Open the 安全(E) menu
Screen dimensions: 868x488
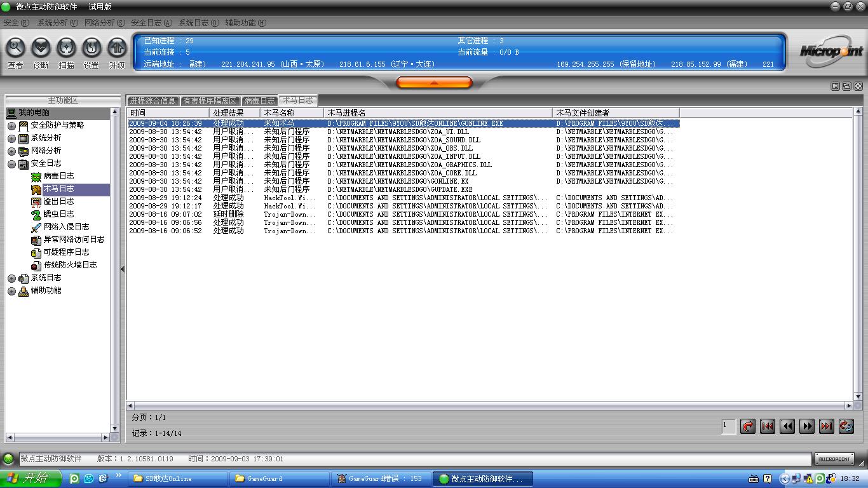pos(17,22)
